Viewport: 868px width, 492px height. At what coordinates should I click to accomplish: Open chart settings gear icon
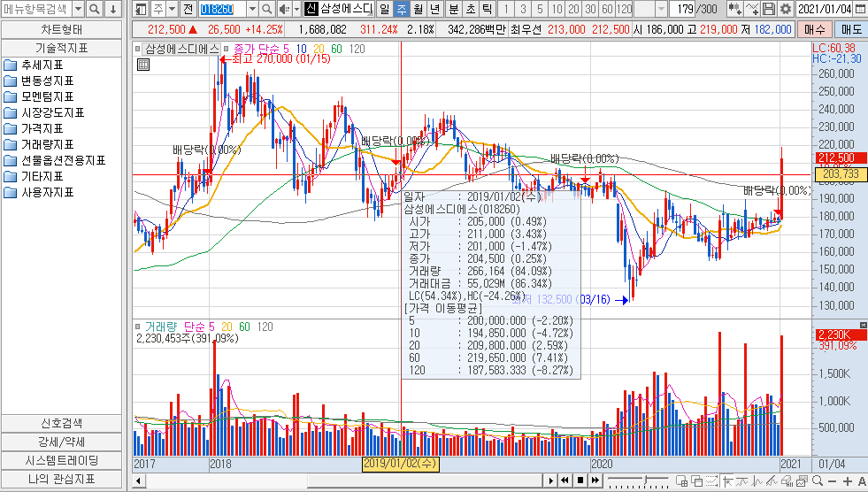tap(785, 9)
